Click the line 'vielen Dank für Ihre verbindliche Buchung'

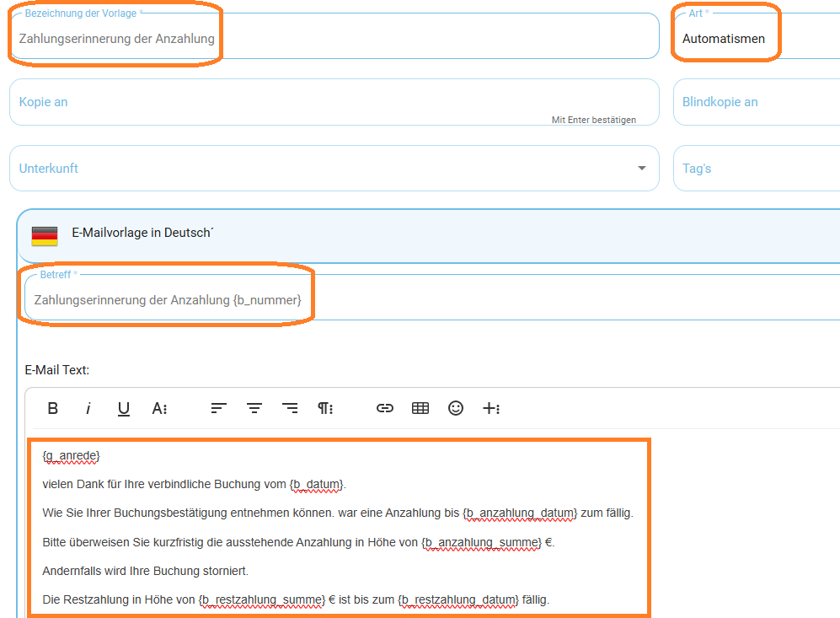coord(195,485)
